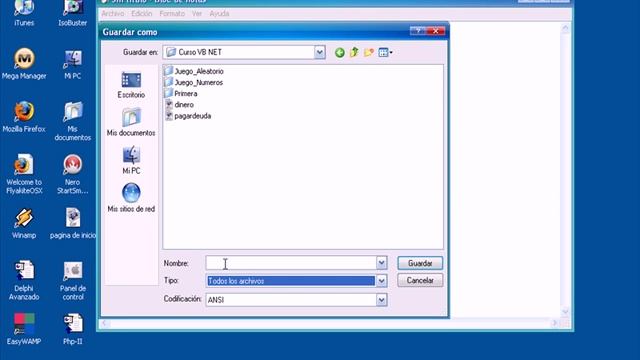
Task: Open Edición menu in Bloc de notas
Action: (142, 13)
